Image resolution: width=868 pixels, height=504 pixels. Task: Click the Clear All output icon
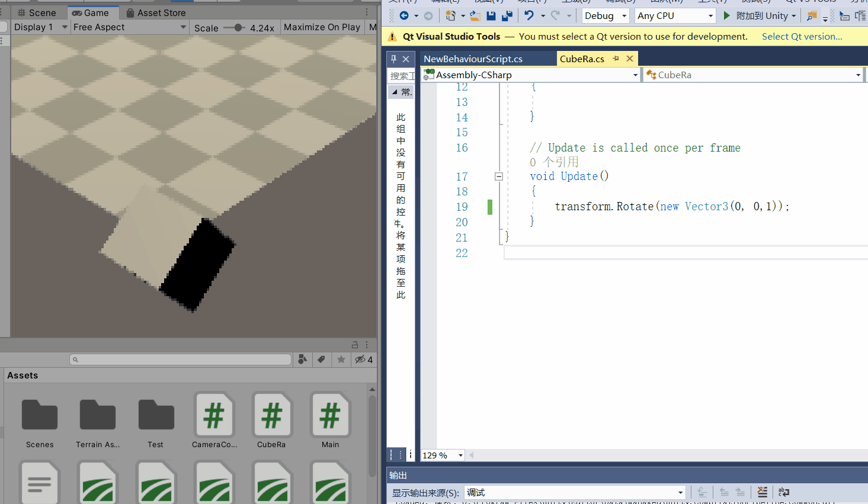(763, 492)
